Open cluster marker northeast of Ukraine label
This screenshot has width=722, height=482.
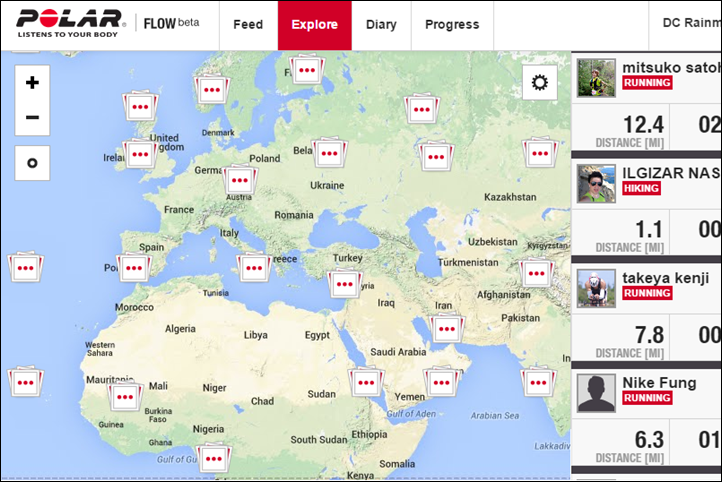[436, 157]
